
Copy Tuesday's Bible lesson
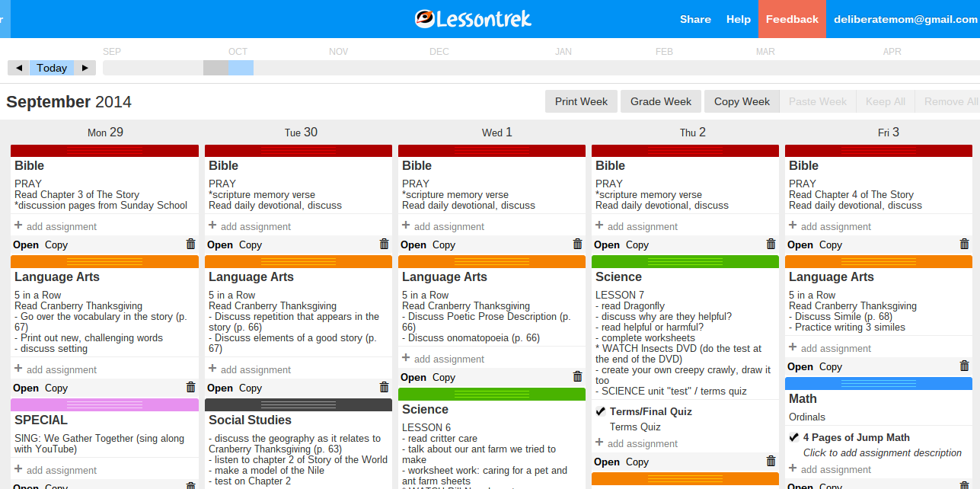point(251,244)
